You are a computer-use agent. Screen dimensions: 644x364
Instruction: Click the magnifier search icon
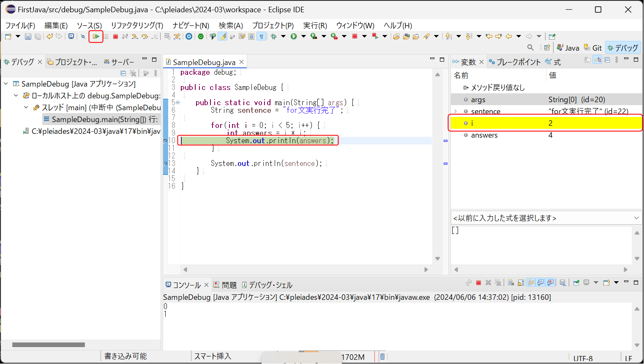(530, 48)
